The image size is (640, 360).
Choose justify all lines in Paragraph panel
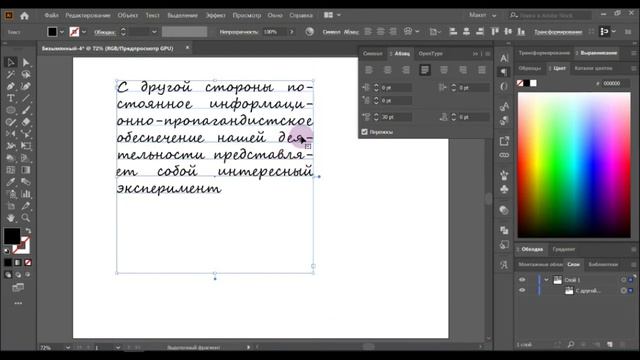click(x=482, y=70)
